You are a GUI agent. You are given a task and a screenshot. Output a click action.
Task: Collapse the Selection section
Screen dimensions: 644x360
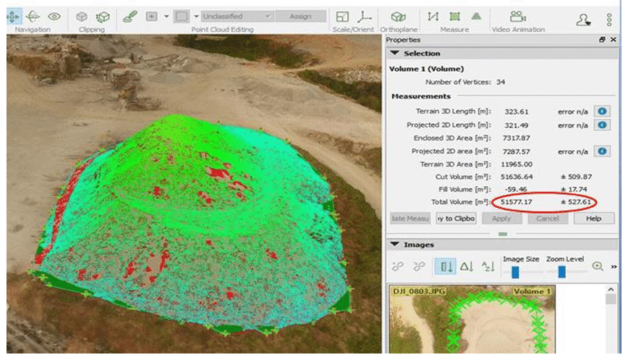point(394,53)
